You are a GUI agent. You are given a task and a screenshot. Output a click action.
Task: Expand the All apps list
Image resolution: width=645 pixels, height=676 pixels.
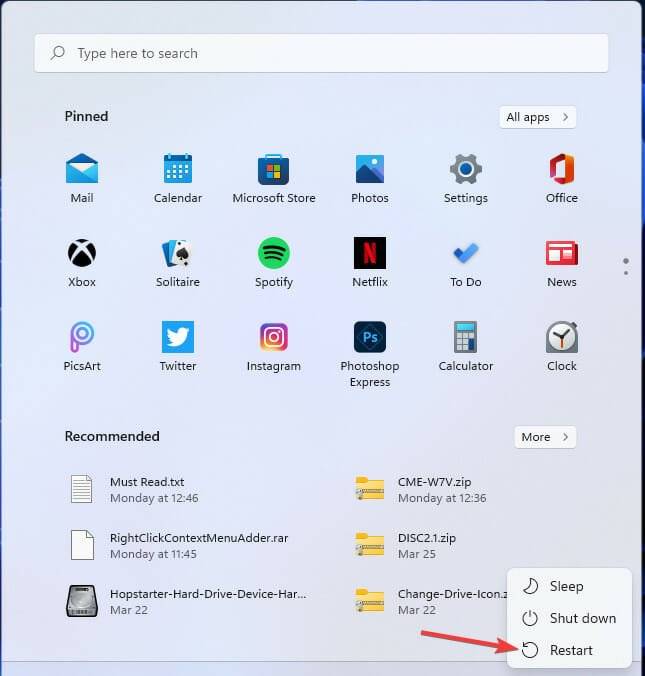[x=537, y=117]
